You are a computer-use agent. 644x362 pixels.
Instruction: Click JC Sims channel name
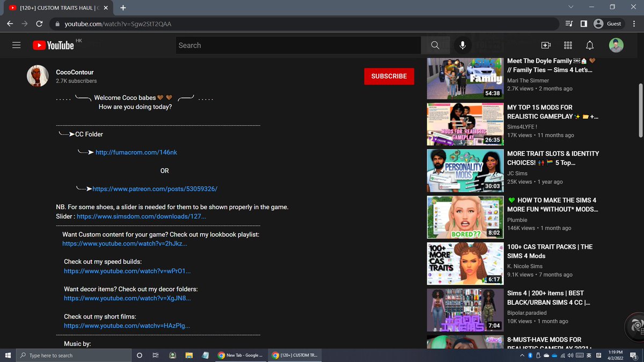click(x=517, y=174)
